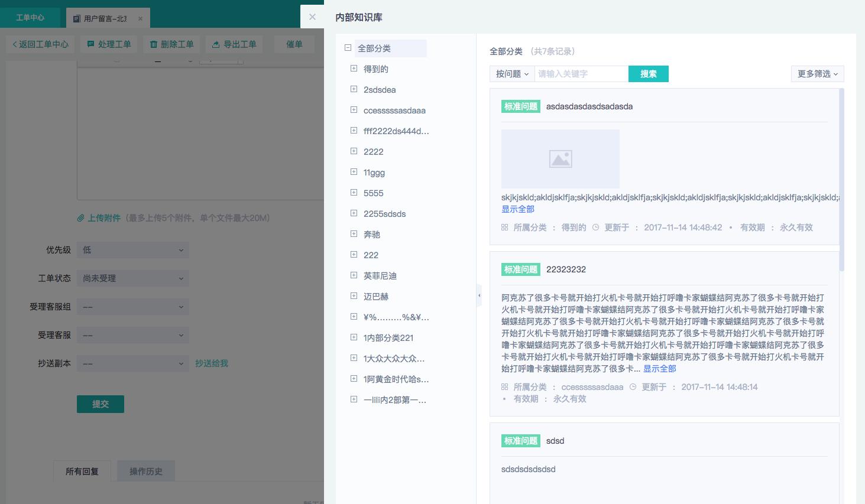Open the 工单状态 dropdown showing 尚未受理
Image resolution: width=865 pixels, height=504 pixels.
click(x=133, y=278)
